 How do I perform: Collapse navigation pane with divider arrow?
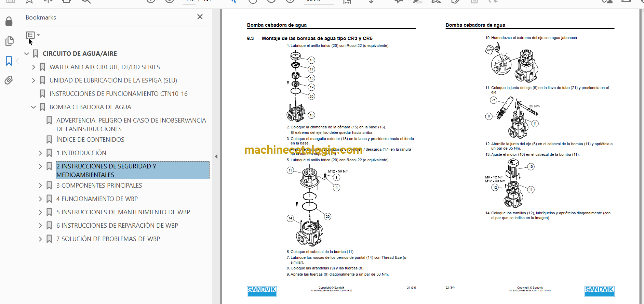(216, 156)
